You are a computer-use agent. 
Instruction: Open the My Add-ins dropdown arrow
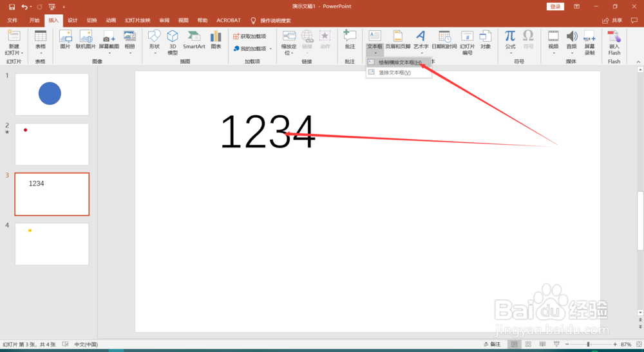pos(270,49)
